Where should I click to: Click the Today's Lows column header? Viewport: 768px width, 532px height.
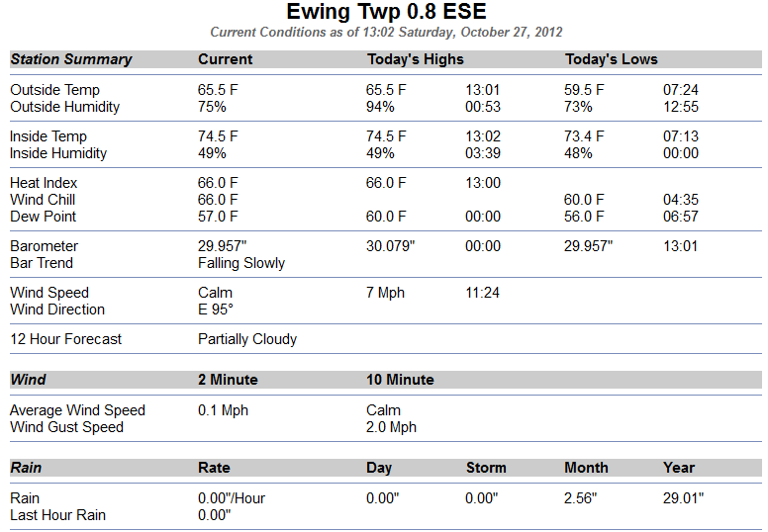[612, 59]
